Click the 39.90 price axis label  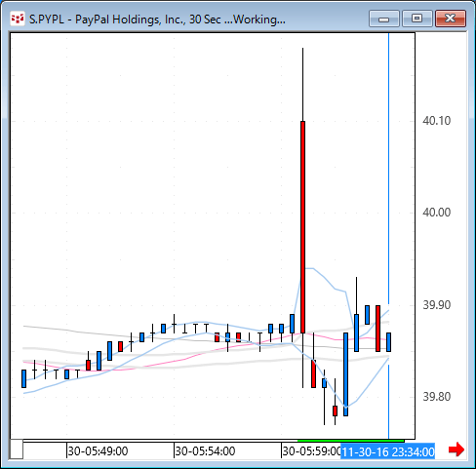437,305
